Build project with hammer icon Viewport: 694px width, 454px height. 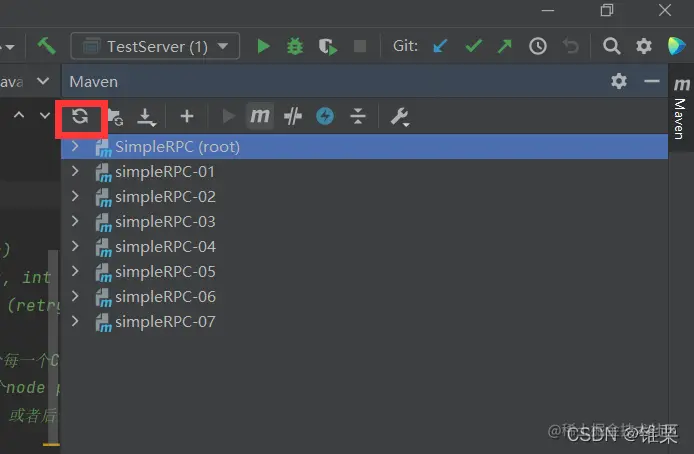point(46,46)
